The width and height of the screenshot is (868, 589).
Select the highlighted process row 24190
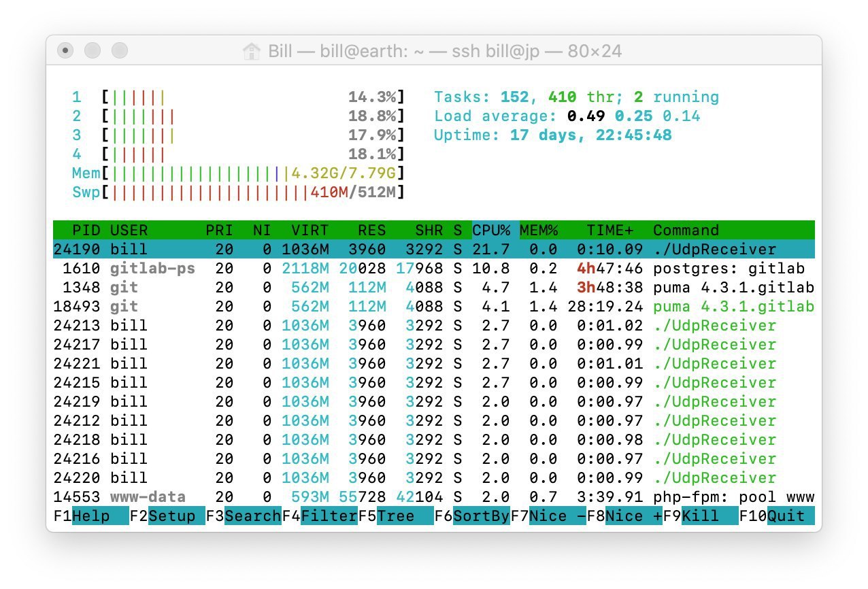(x=434, y=249)
